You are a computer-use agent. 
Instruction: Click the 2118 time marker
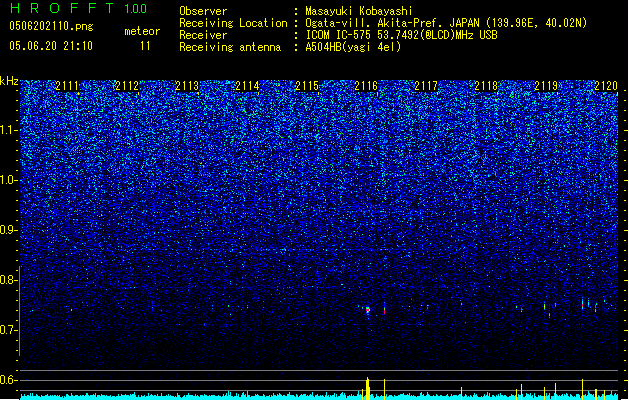tap(486, 86)
